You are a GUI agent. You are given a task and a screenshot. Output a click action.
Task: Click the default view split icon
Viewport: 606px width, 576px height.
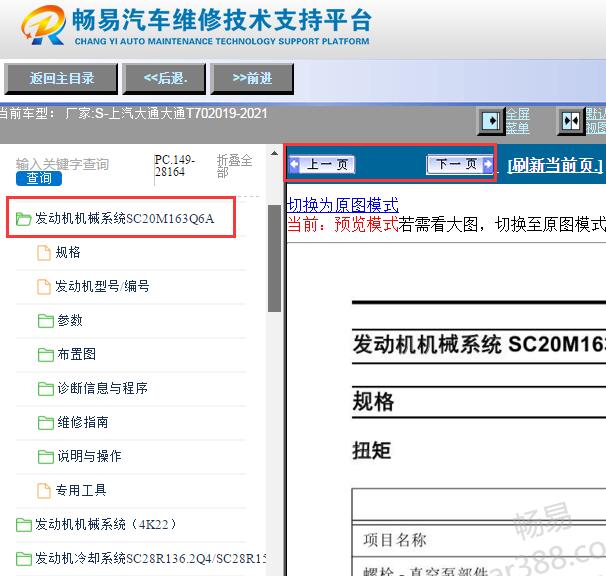[x=570, y=121]
